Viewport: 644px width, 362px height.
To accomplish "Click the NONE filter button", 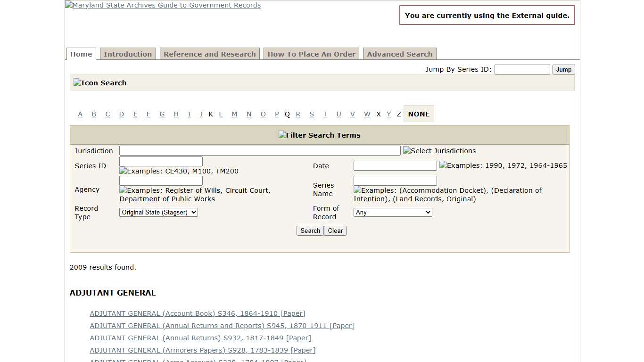I will click(x=419, y=114).
